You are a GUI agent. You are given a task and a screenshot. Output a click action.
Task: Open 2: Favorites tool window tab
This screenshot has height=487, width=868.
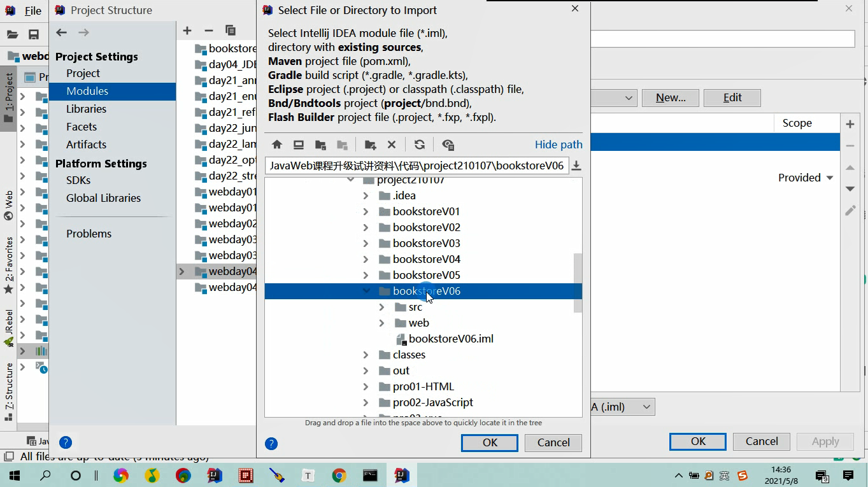(x=8, y=265)
